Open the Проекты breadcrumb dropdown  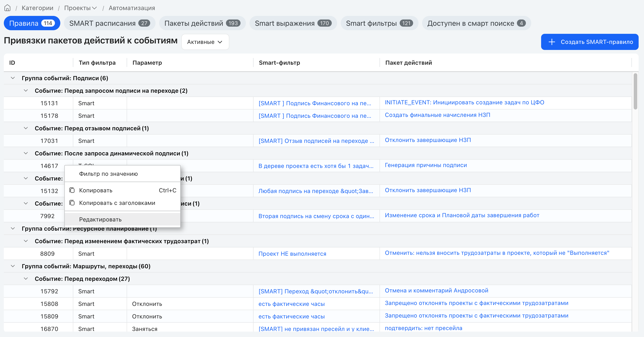pos(80,8)
